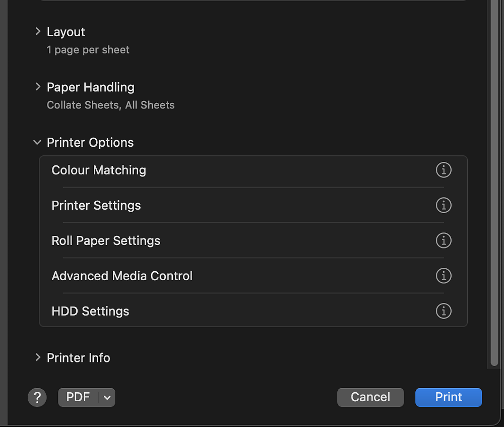View details on Advanced Media Control

(x=444, y=276)
